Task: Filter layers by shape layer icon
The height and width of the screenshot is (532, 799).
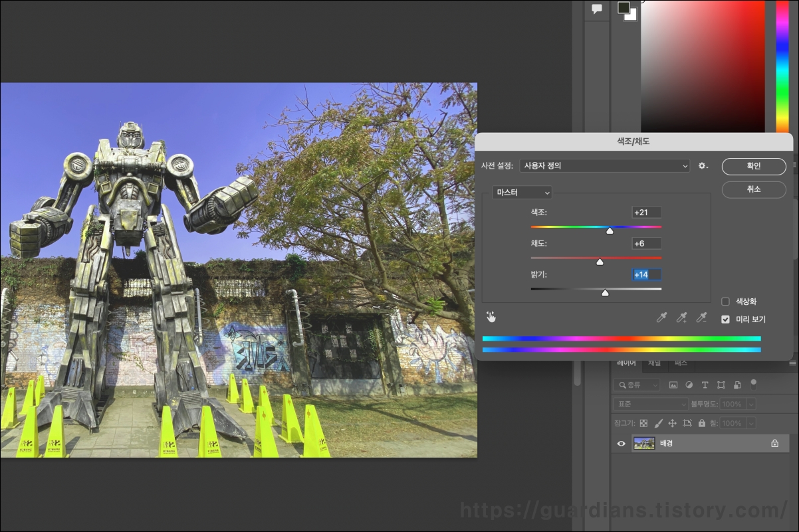Action: click(721, 385)
